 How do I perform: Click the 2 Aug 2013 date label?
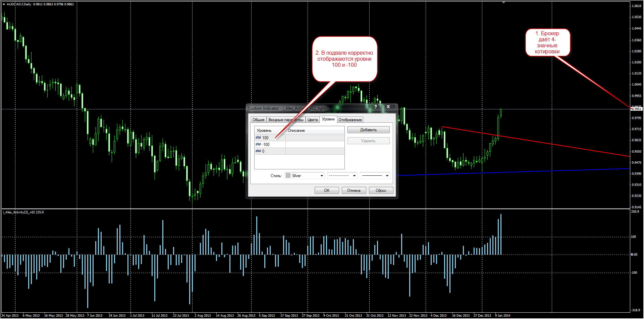point(203,316)
